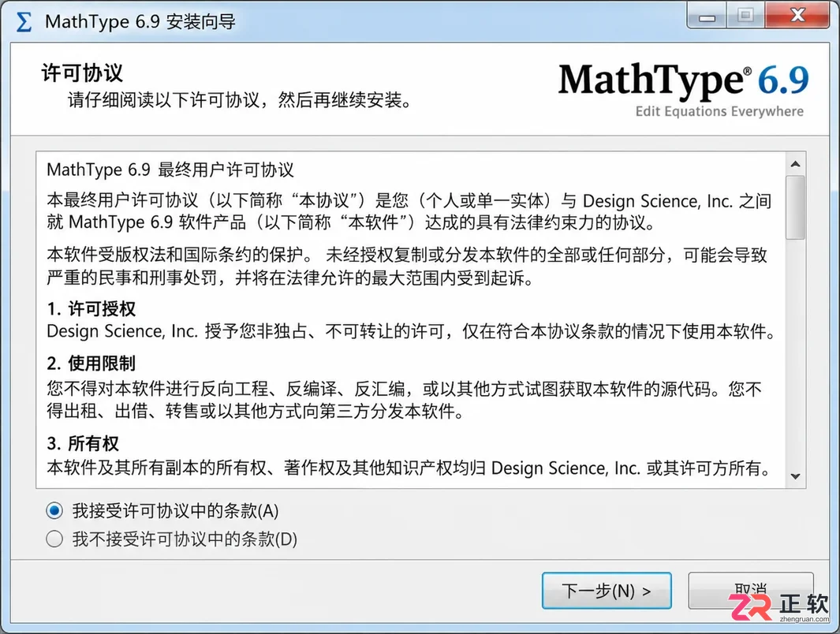The image size is (840, 634).
Task: Select 我接受许可协议中的条款(A) radio button
Action: click(54, 510)
